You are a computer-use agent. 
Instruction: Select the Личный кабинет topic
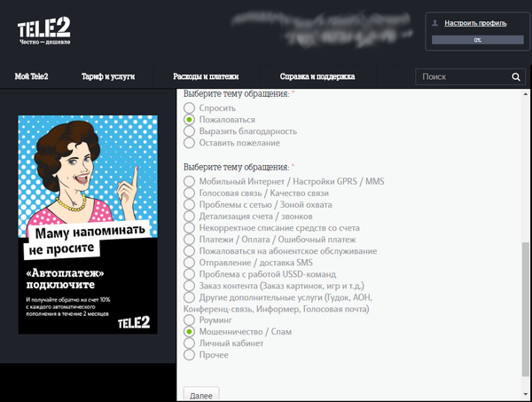pyautogui.click(x=189, y=343)
